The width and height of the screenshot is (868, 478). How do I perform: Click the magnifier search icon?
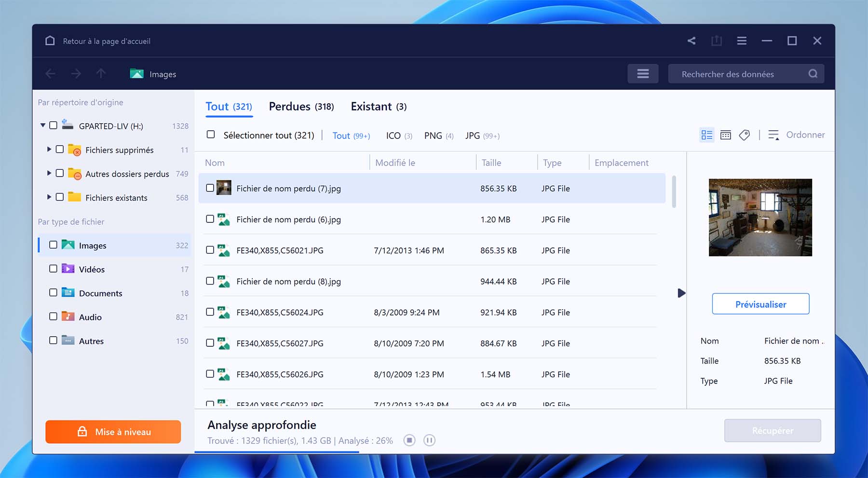(x=813, y=74)
